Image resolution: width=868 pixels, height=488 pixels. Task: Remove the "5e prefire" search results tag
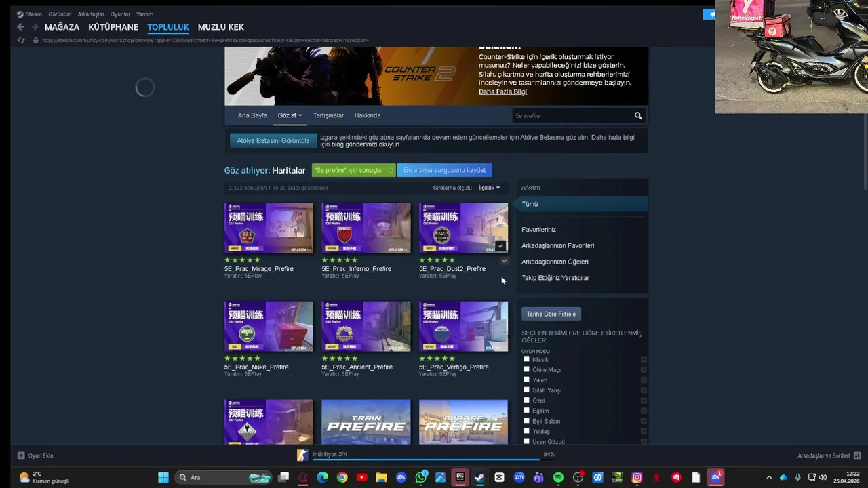pyautogui.click(x=390, y=170)
